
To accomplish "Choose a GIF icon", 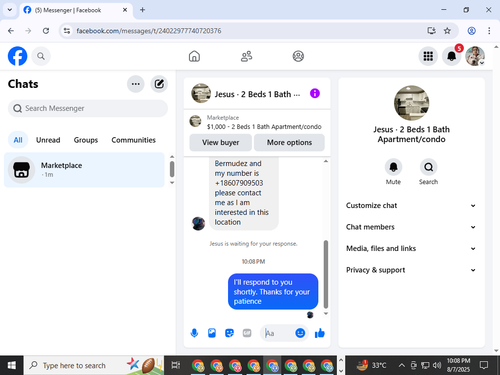I will [x=247, y=333].
